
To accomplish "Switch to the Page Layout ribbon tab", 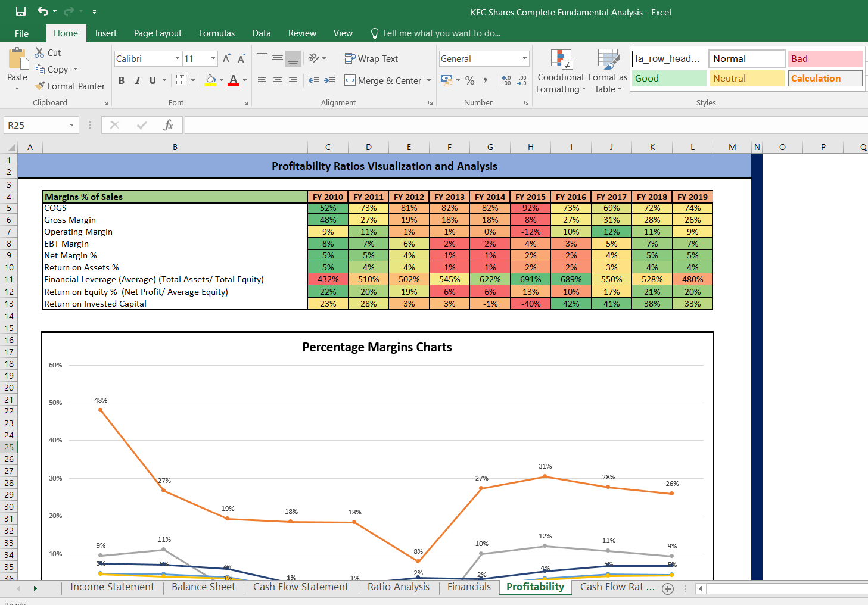I will coord(158,33).
